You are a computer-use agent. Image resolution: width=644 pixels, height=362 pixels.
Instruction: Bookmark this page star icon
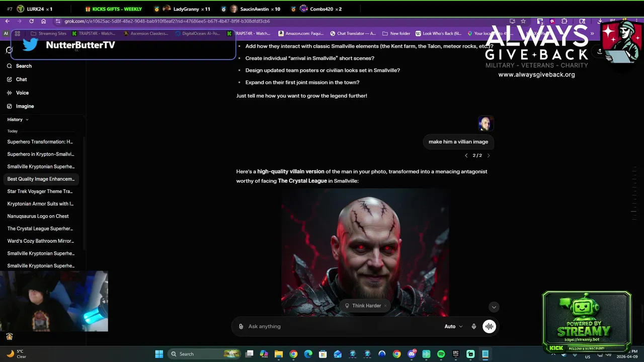pyautogui.click(x=523, y=21)
